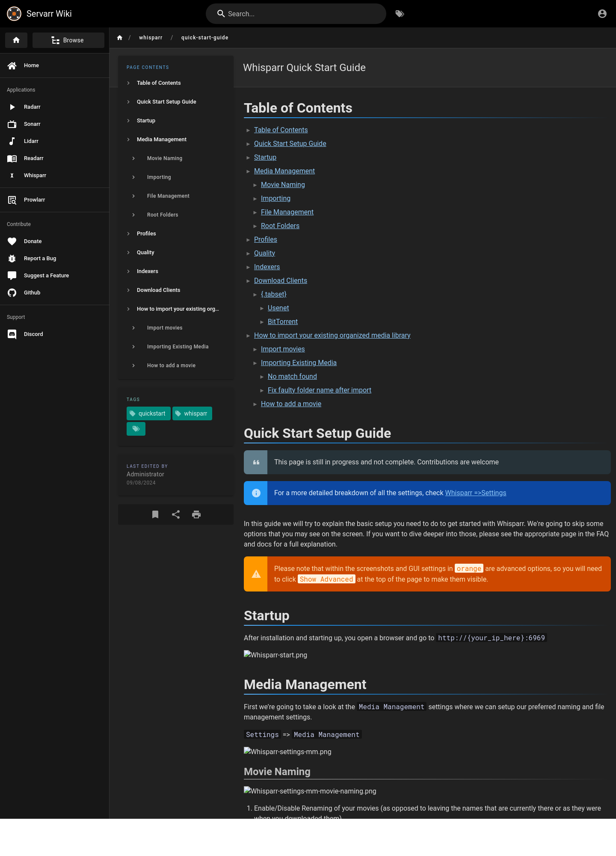Image resolution: width=616 pixels, height=856 pixels.
Task: Follow the BitTorrent link
Action: (x=283, y=322)
